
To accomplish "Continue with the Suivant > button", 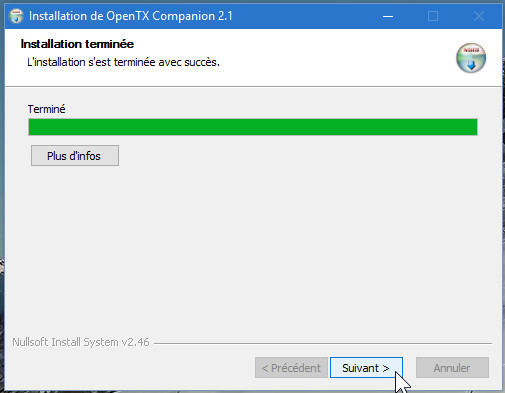I will click(366, 368).
